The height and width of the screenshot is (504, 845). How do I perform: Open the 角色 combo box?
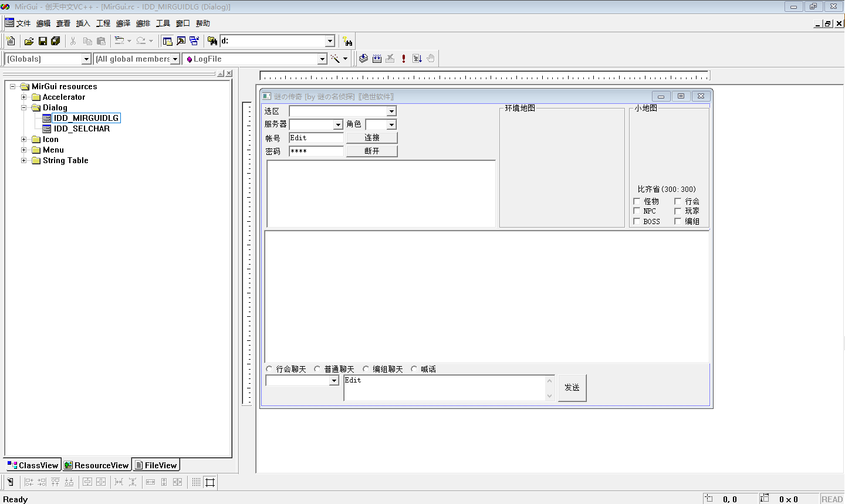coord(391,124)
